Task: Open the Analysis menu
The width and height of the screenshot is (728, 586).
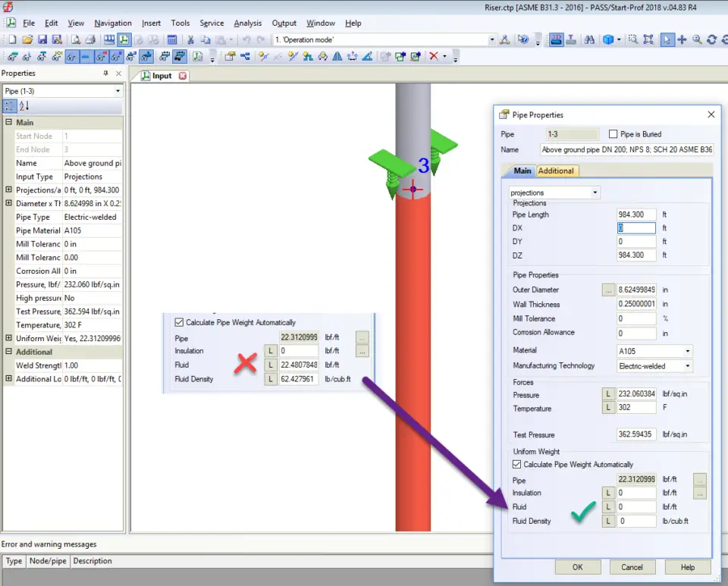Action: [247, 23]
